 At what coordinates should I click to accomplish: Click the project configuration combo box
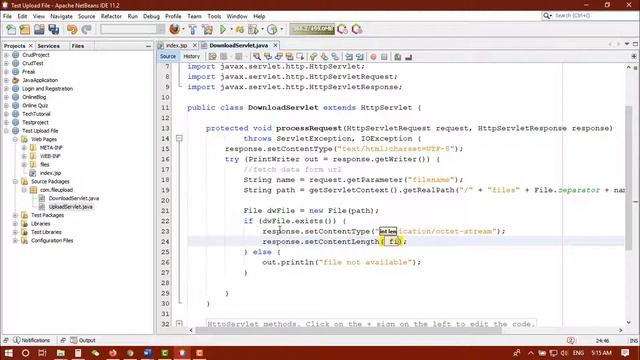click(x=132, y=29)
